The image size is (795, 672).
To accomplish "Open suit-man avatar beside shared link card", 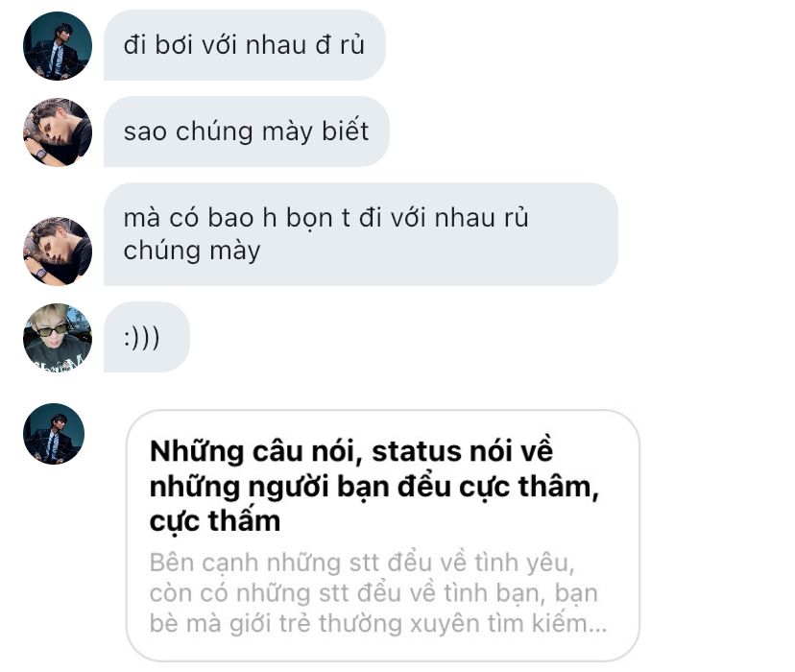I will coord(54,434).
